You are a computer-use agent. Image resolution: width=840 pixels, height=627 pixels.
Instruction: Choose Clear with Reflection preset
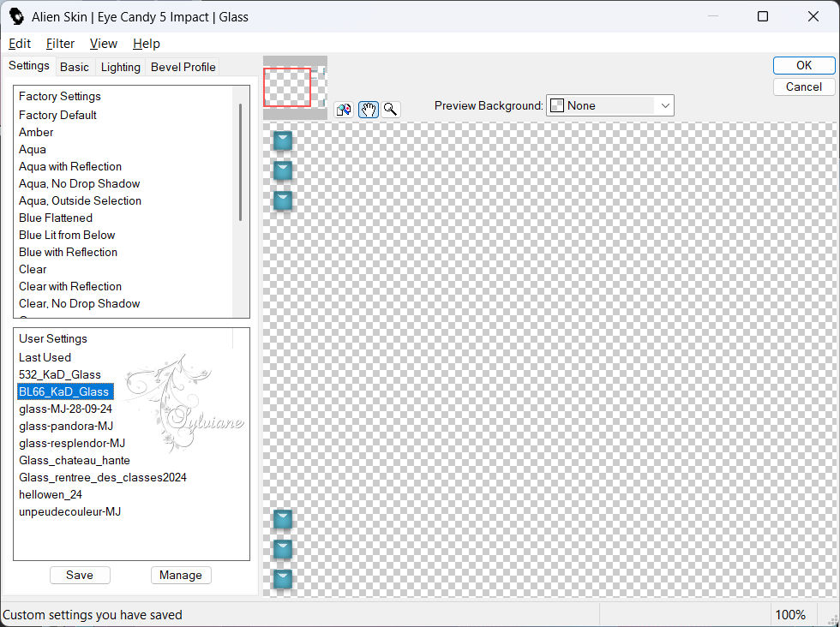[x=70, y=286]
